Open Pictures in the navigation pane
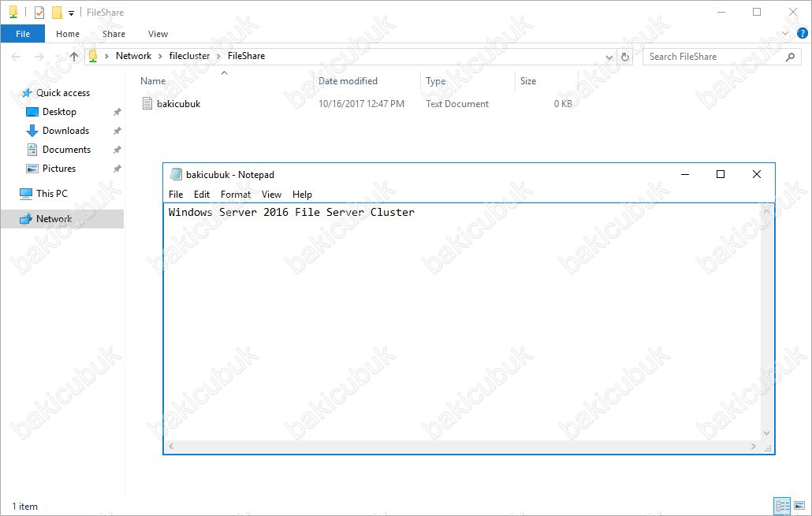The width and height of the screenshot is (812, 516). pyautogui.click(x=59, y=169)
